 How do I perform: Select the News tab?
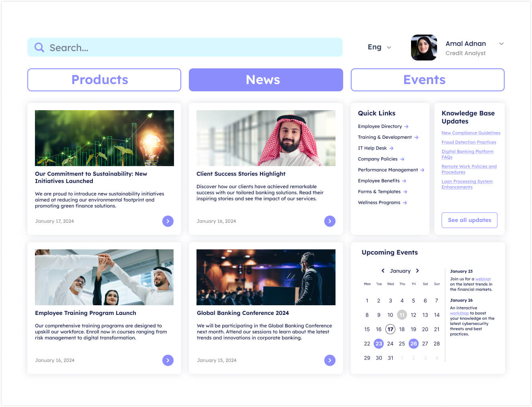click(266, 80)
